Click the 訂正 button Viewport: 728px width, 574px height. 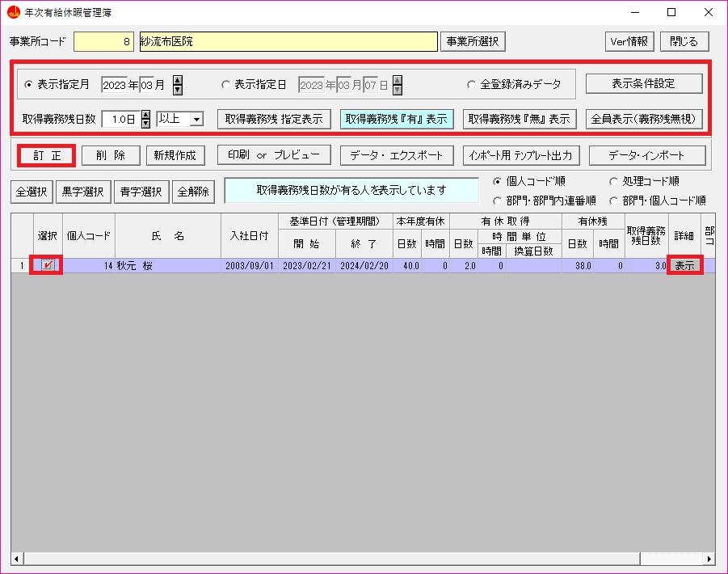click(47, 155)
